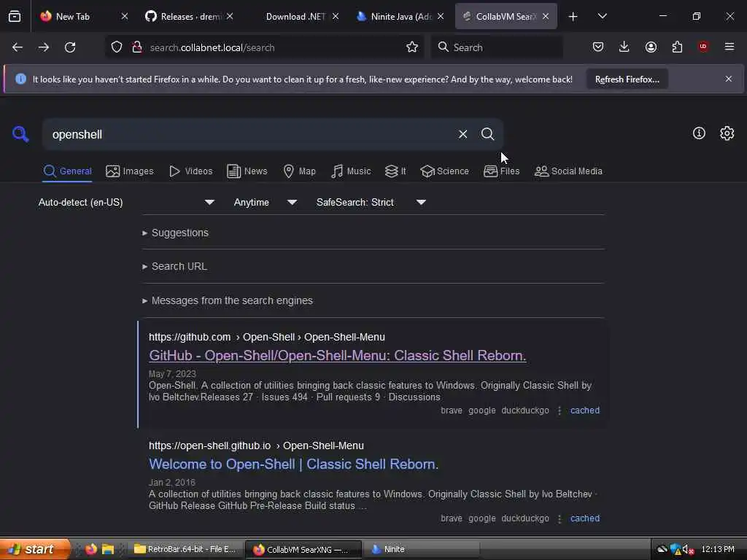The image size is (747, 560).
Task: Click muted volume tray icon
Action: coord(688,550)
